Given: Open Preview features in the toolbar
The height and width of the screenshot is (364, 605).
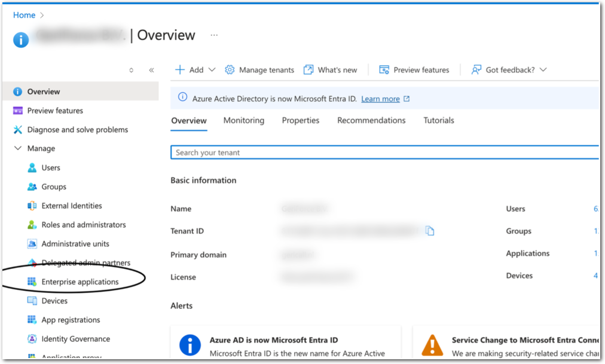Looking at the screenshot, I should point(414,70).
